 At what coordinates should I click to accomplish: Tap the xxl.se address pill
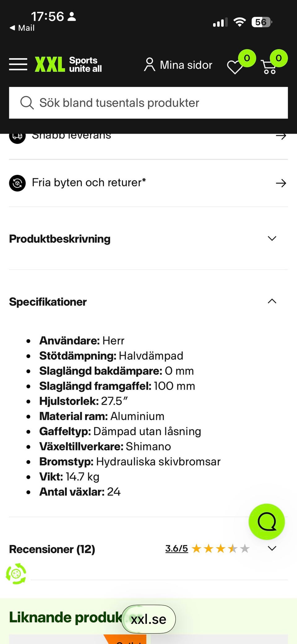[x=148, y=619]
